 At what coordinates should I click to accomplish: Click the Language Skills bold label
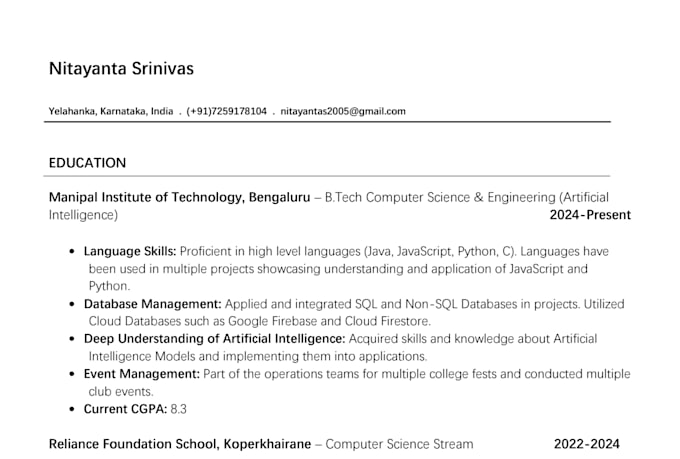130,252
